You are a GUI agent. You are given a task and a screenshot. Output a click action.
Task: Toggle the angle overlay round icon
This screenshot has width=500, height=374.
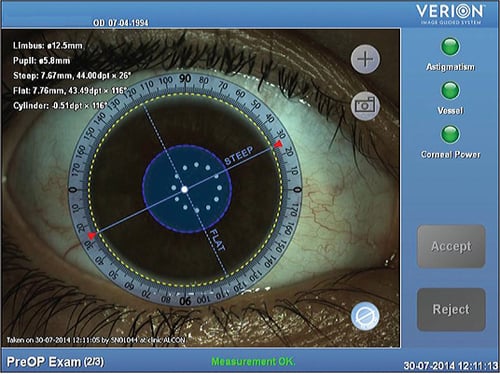coord(365,316)
